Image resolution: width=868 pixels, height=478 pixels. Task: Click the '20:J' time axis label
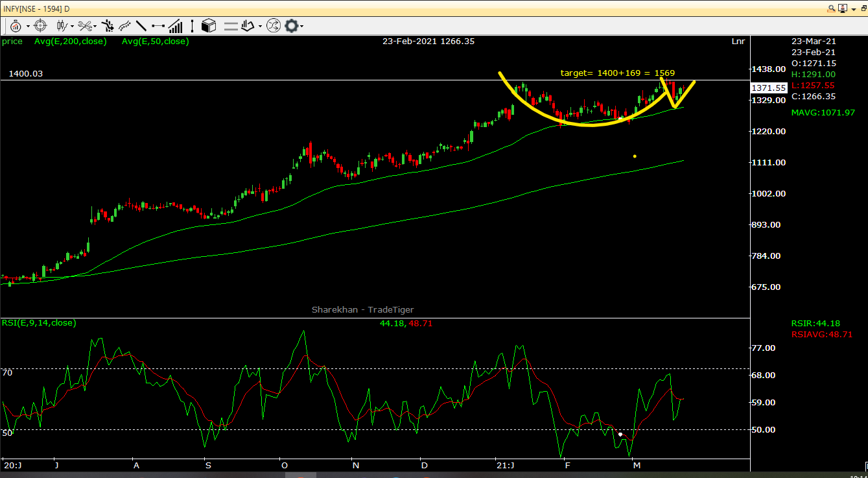(12, 466)
